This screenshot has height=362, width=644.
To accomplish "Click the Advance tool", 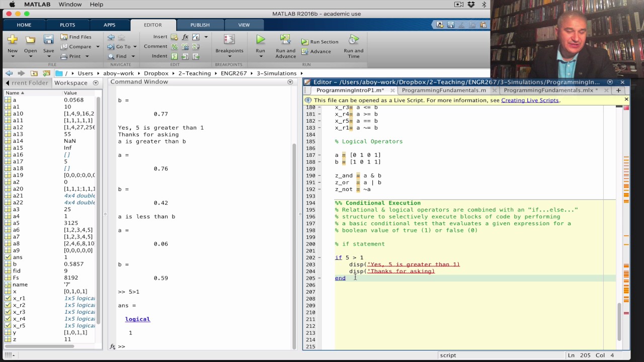I will coord(316,51).
